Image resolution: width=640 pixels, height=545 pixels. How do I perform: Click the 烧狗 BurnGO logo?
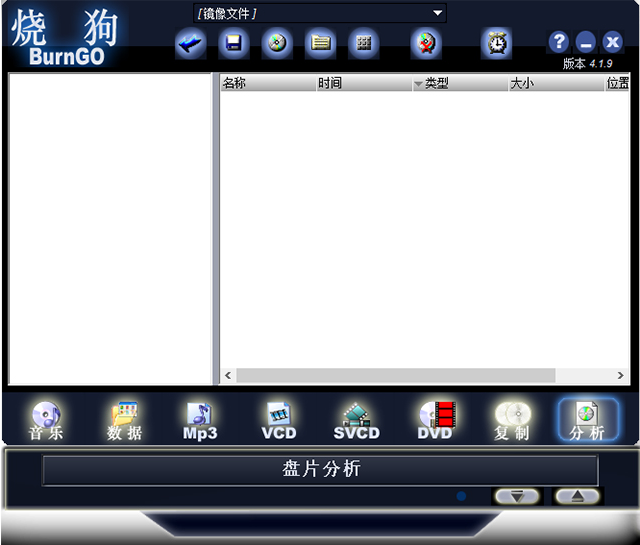pos(65,38)
